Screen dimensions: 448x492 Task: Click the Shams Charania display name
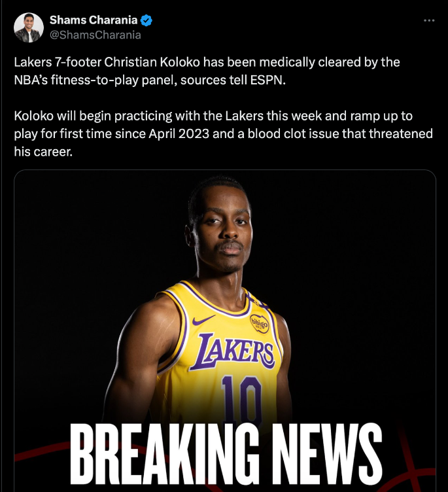(x=93, y=20)
